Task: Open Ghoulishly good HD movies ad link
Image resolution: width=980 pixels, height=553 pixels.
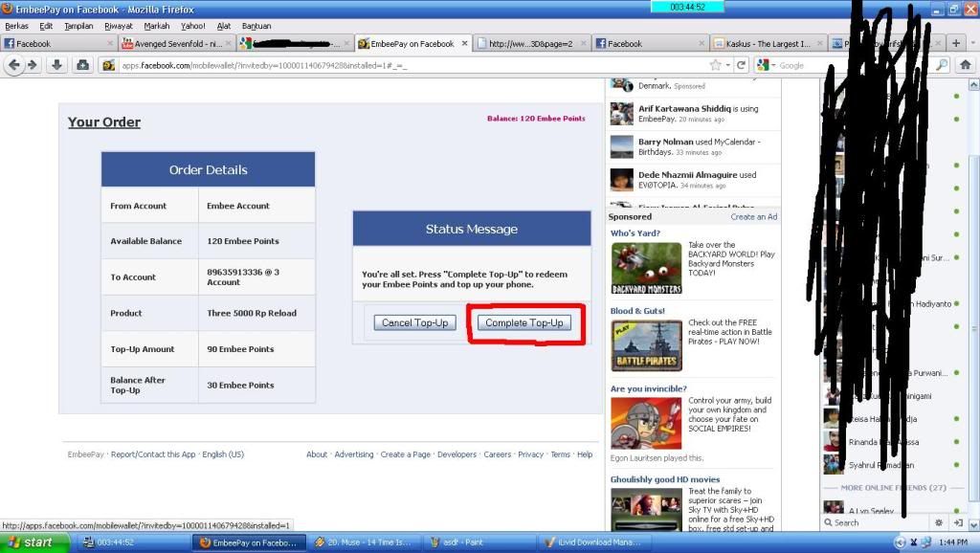Action: point(665,479)
